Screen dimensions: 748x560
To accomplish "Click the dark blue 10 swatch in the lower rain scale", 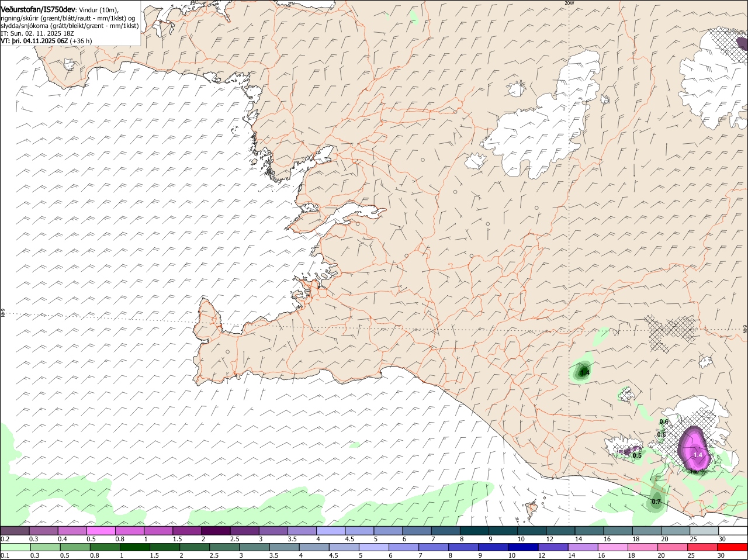I will (522, 547).
